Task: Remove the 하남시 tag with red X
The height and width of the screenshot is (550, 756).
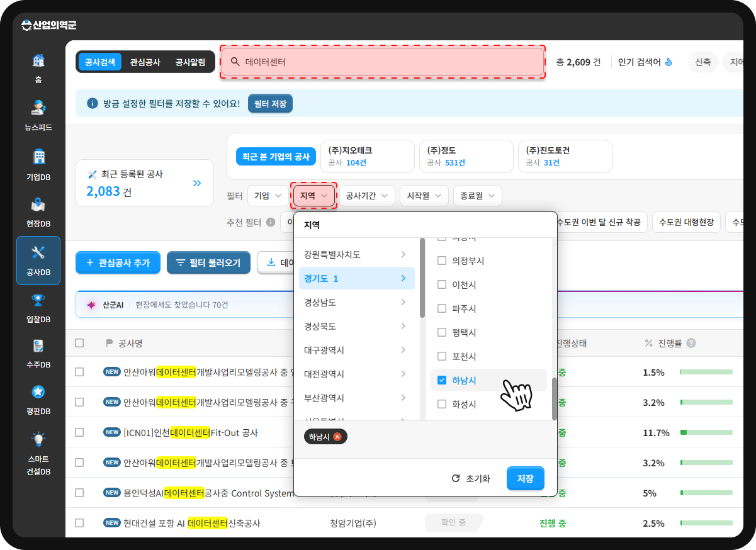Action: pos(337,437)
